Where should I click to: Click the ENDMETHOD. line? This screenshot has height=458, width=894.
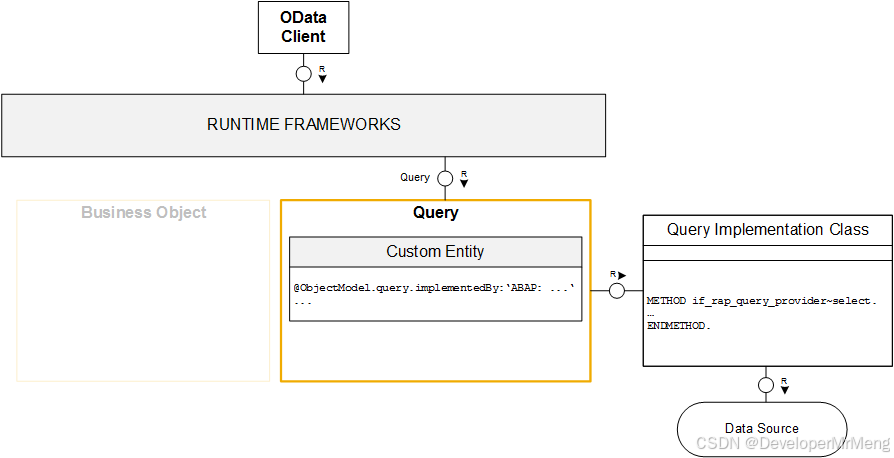pos(679,327)
